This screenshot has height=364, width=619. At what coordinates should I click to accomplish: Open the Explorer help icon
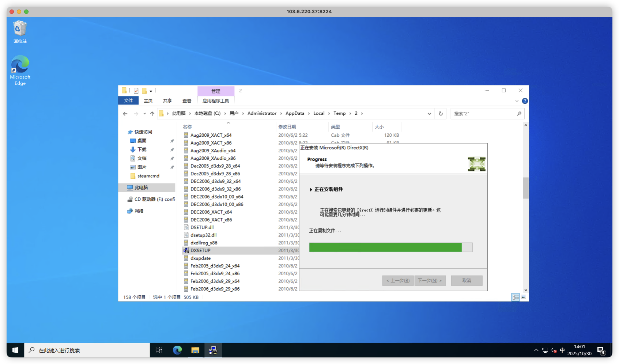click(x=525, y=101)
